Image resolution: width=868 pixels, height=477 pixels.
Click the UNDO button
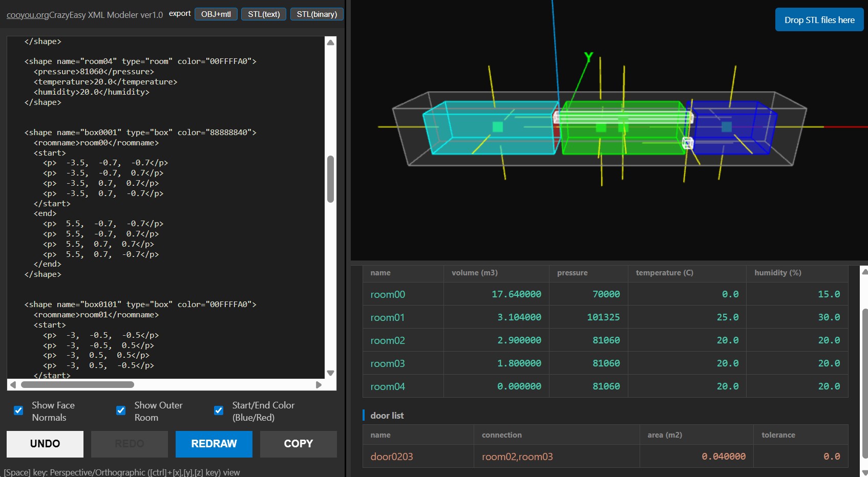[x=45, y=444]
